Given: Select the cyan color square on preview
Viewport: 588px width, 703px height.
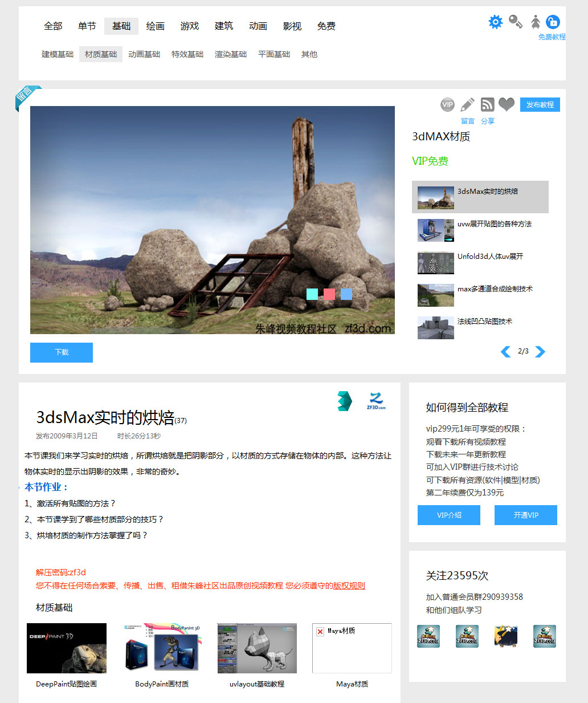Looking at the screenshot, I should 312,294.
